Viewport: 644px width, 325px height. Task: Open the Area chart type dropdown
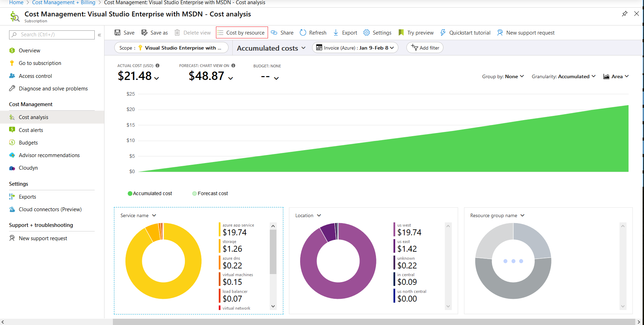click(616, 76)
